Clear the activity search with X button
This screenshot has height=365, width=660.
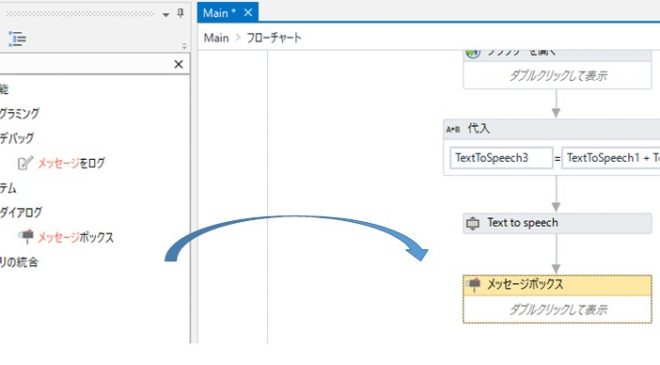pyautogui.click(x=178, y=64)
